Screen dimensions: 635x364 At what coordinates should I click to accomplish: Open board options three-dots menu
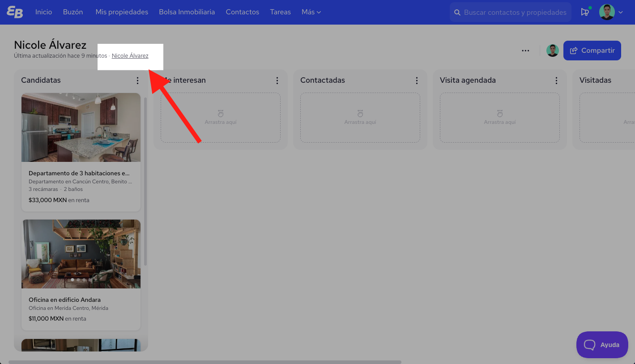coord(526,51)
